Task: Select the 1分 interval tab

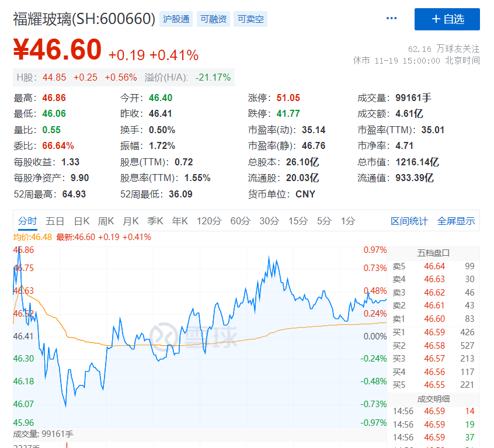Action: [x=348, y=221]
